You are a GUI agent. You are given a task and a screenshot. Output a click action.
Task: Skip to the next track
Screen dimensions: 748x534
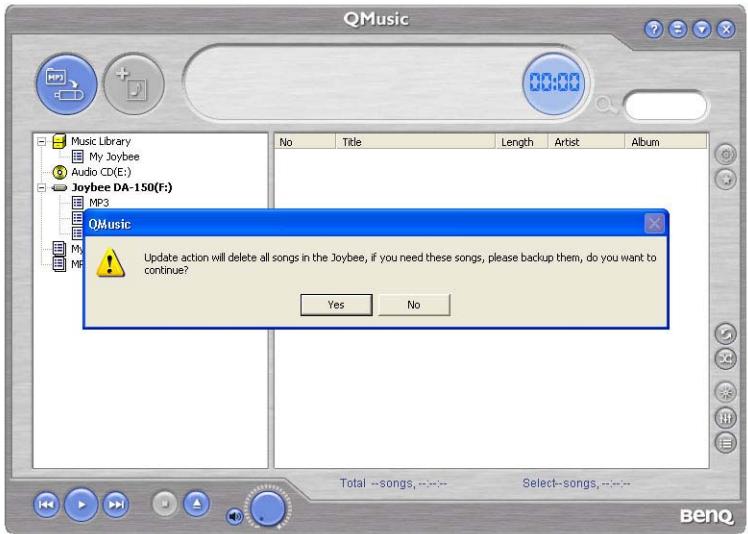(116, 504)
